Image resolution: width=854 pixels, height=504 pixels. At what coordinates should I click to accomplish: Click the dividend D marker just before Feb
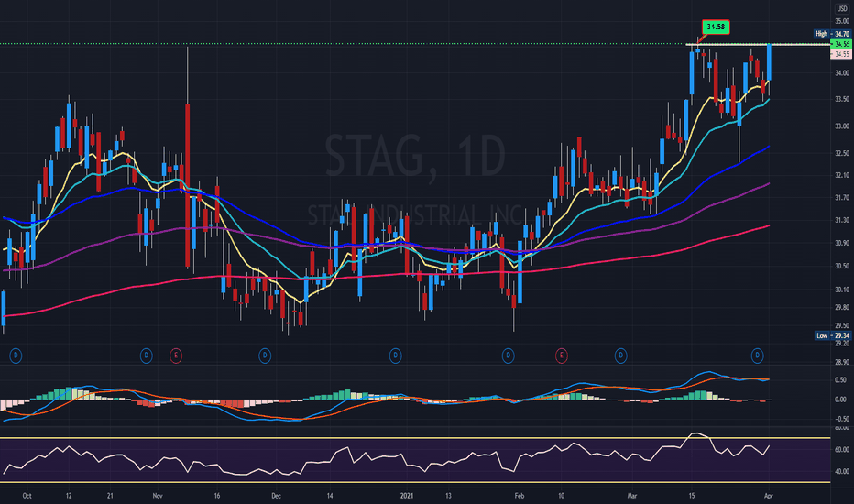[x=508, y=356]
